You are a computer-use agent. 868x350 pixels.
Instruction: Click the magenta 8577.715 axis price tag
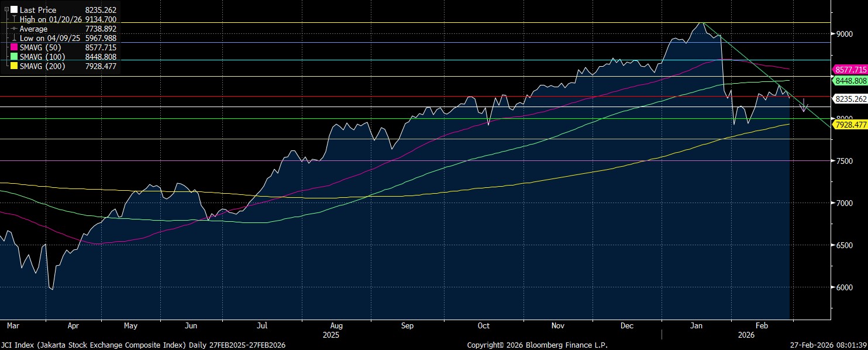(x=850, y=69)
